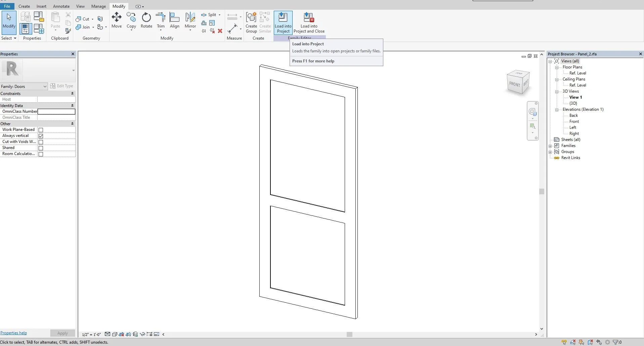Switch to the Annotate ribbon tab
Viewport: 644px width, 346px height.
click(61, 6)
